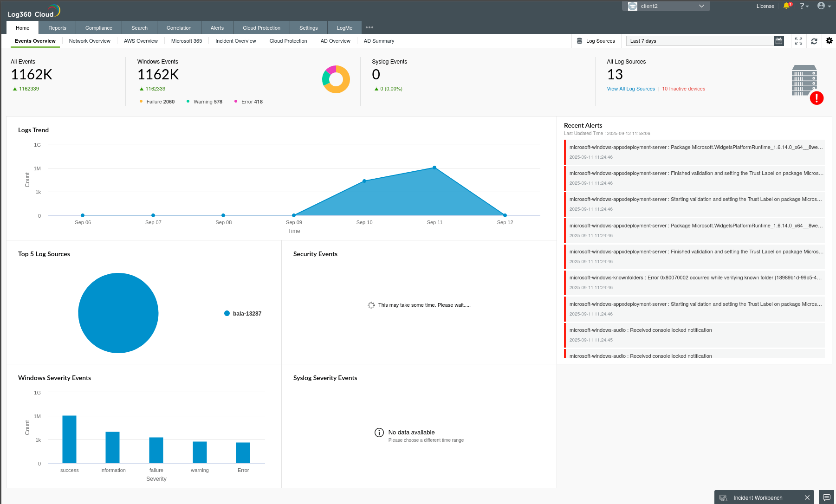Open notifications via the bell icon
This screenshot has width=836, height=504.
click(x=786, y=6)
